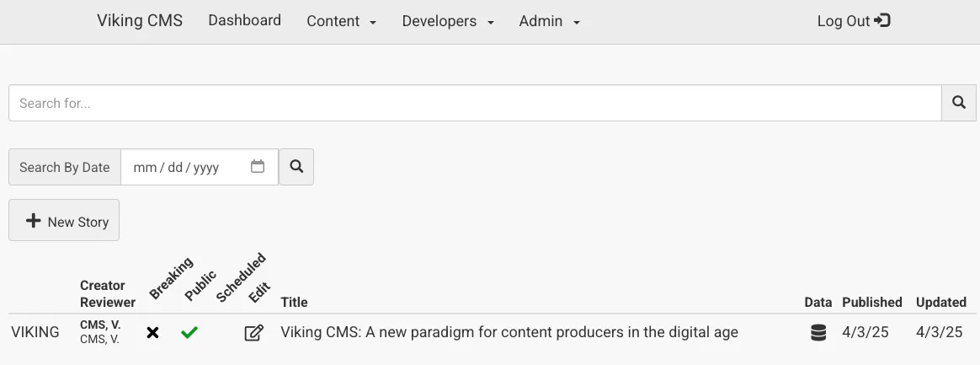Screen dimensions: 980x365
Task: Expand the Developers dropdown menu
Action: click(x=448, y=21)
